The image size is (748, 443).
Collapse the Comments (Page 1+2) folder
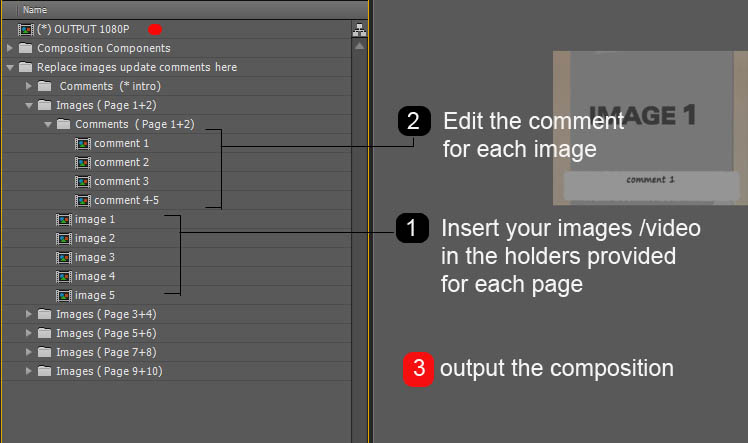pos(48,124)
